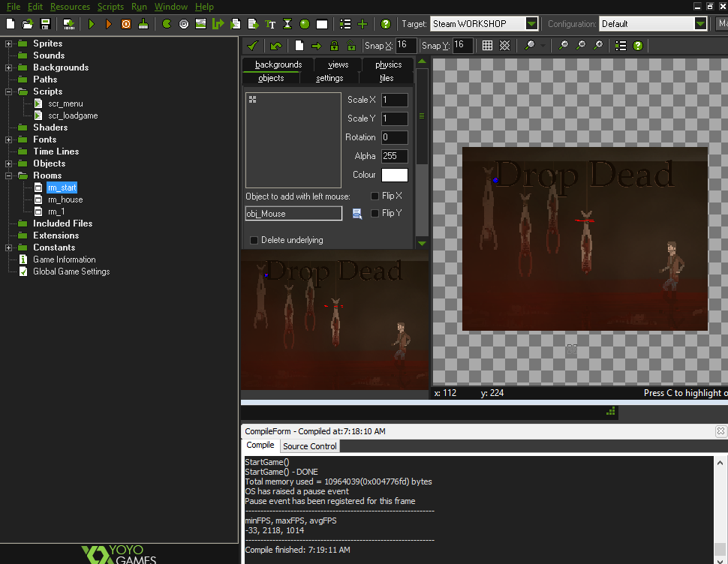Viewport: 728px width, 564px height.
Task: Click the Clean build broom icon
Action: point(143,24)
